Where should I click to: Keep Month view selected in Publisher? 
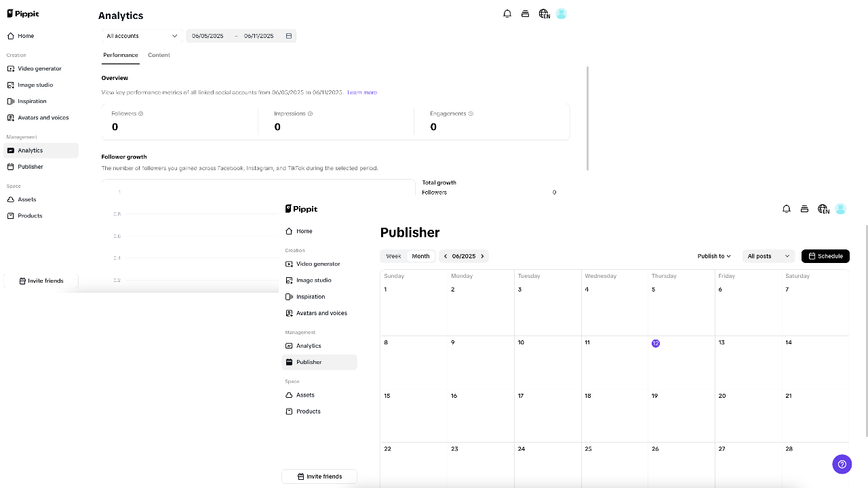420,256
